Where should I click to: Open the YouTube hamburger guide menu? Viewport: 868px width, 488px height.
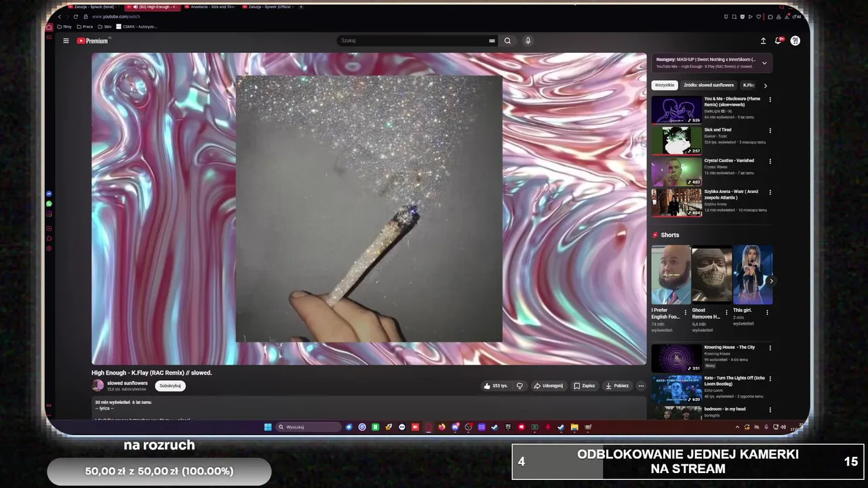click(66, 41)
